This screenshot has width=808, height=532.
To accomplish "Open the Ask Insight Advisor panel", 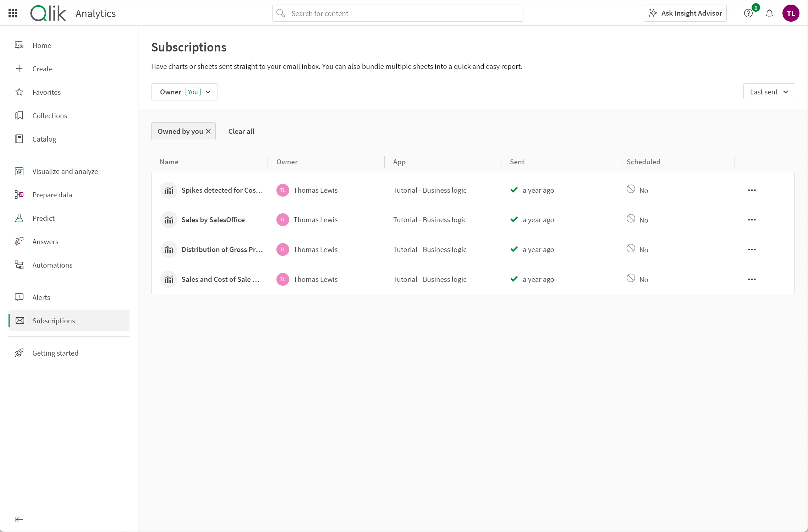I will (685, 13).
